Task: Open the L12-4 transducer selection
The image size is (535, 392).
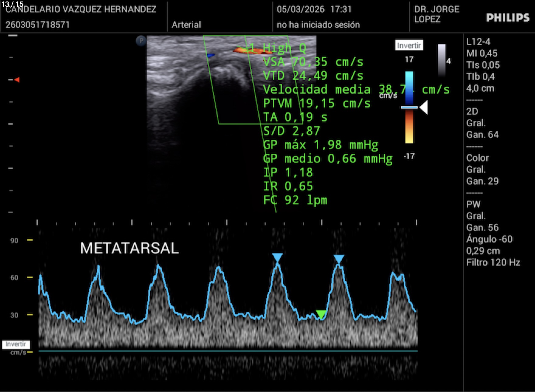Action: pyautogui.click(x=478, y=42)
